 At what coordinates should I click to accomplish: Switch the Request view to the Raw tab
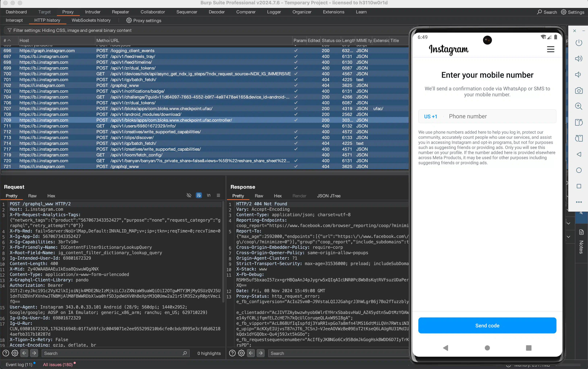32,196
